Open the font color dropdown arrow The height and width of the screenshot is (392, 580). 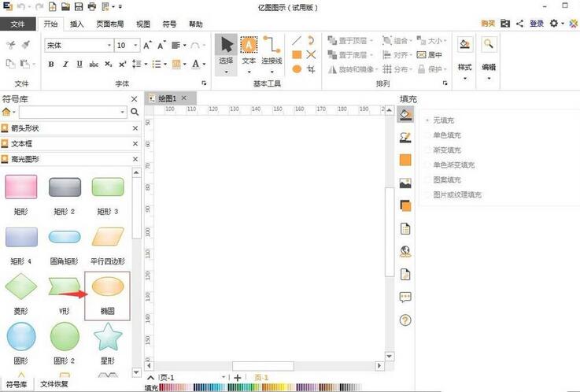(x=204, y=64)
